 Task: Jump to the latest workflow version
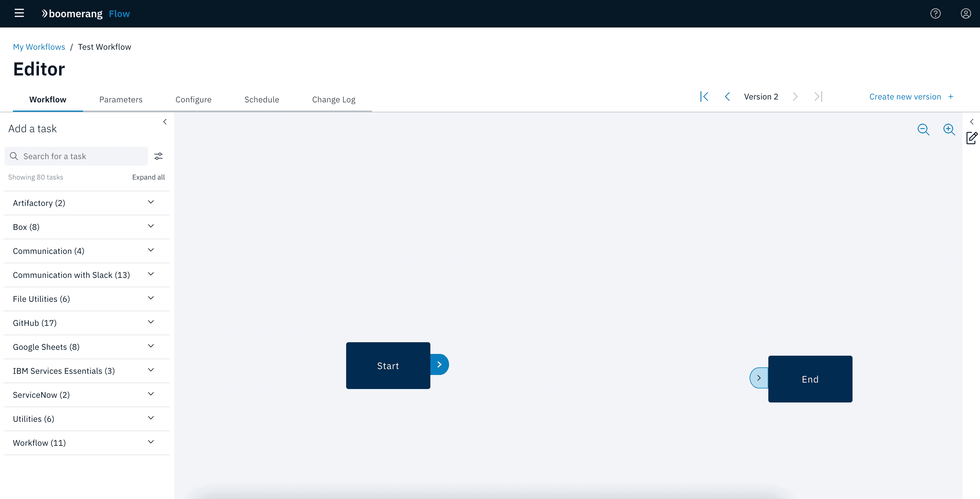[x=818, y=97]
